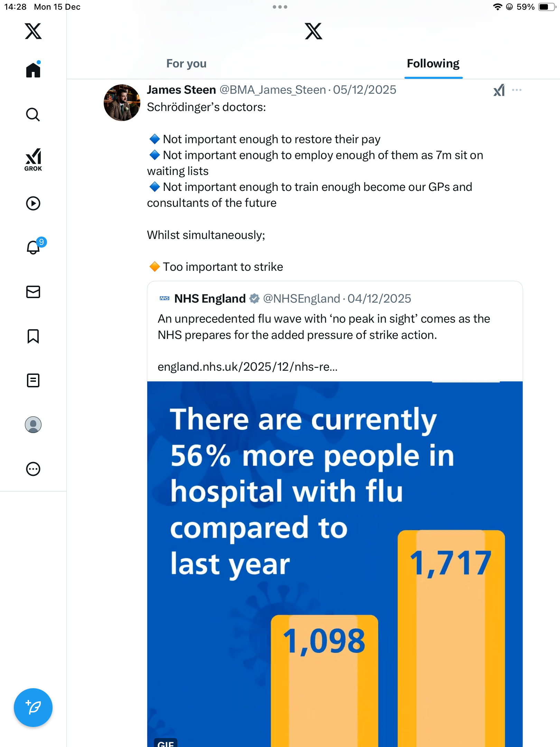560x747 pixels.
Task: Open James Steen's profile picture
Action: pos(122,103)
